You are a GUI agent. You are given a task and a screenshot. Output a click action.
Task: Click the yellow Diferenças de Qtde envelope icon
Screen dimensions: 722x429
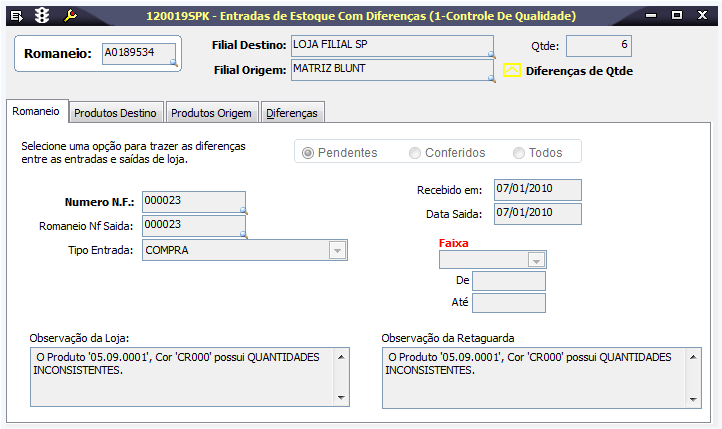pos(512,71)
